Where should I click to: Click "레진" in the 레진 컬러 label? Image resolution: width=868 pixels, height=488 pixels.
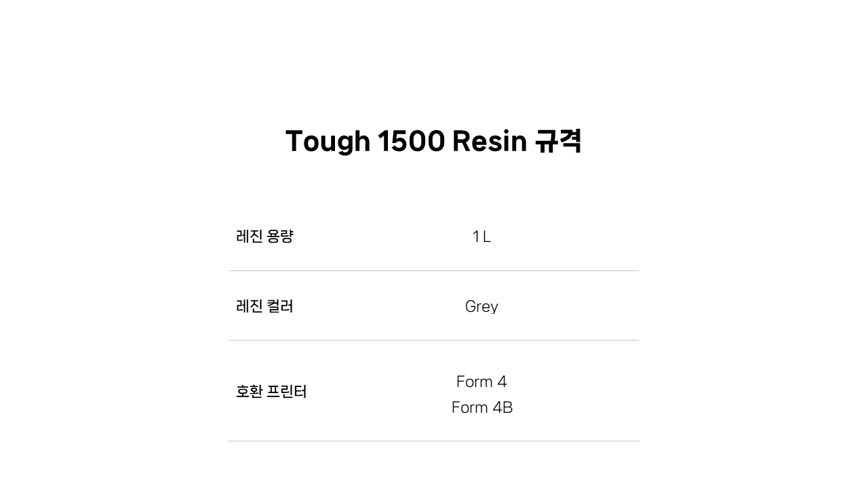point(248,306)
